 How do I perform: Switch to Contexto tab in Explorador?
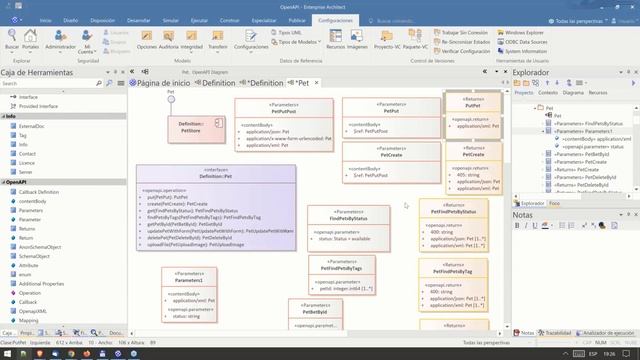[x=548, y=93]
